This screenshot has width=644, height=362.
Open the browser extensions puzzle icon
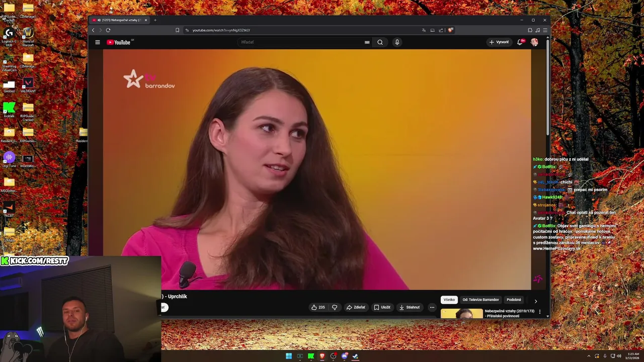point(530,30)
